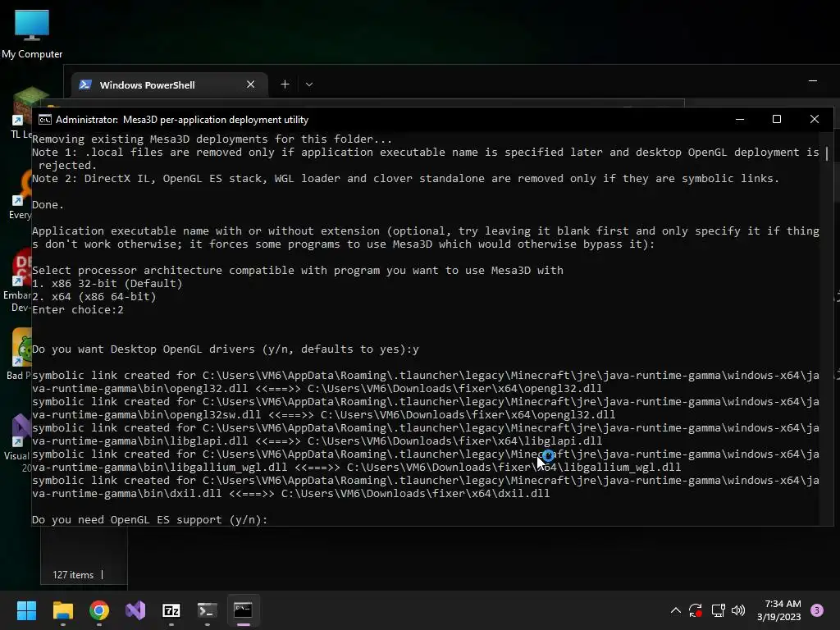Viewport: 840px width, 630px height.
Task: Click the "Note 2: DirectX IL" line
Action: point(405,178)
